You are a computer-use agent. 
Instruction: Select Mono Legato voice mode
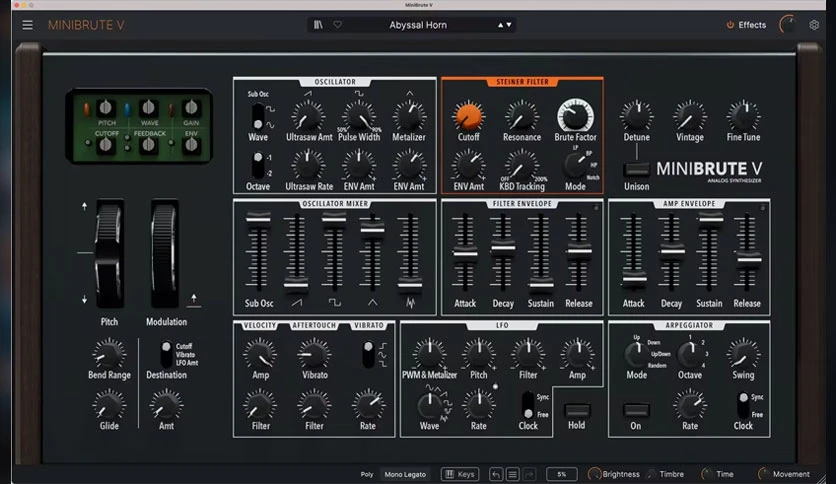pos(405,474)
